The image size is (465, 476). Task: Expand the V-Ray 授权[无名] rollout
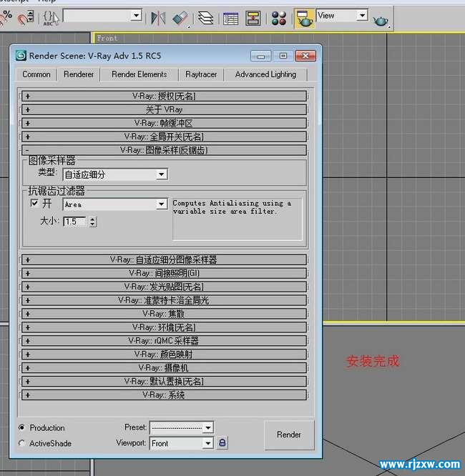click(x=164, y=96)
